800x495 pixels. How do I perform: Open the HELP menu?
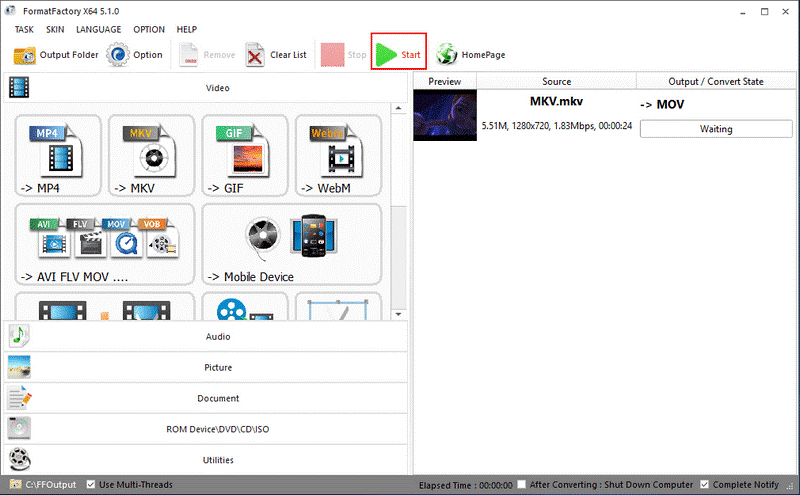click(x=187, y=30)
